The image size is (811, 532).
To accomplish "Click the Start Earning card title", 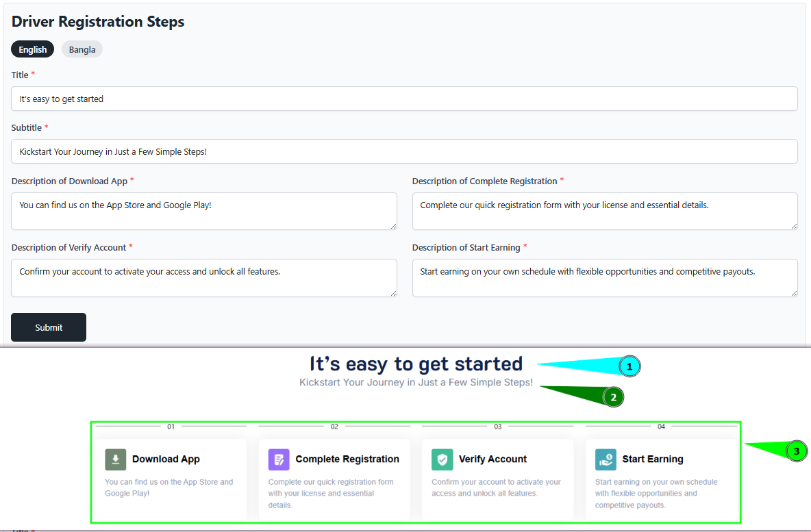I will point(653,459).
